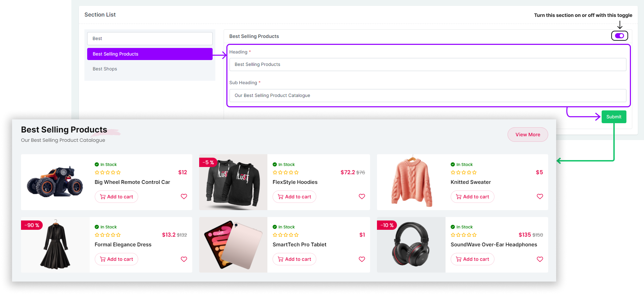
Task: Toggle the Best Selling Products section switch
Action: (x=619, y=36)
